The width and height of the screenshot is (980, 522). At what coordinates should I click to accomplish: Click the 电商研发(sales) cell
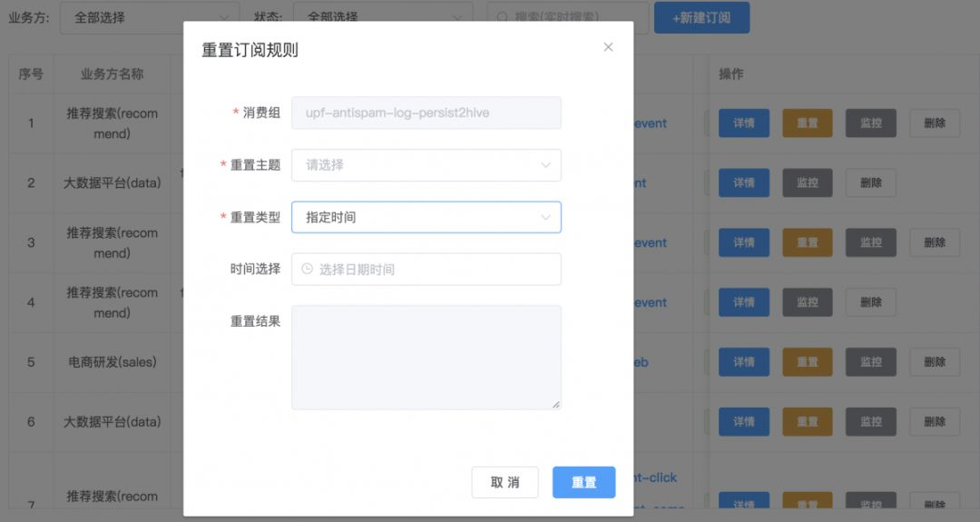pos(112,362)
